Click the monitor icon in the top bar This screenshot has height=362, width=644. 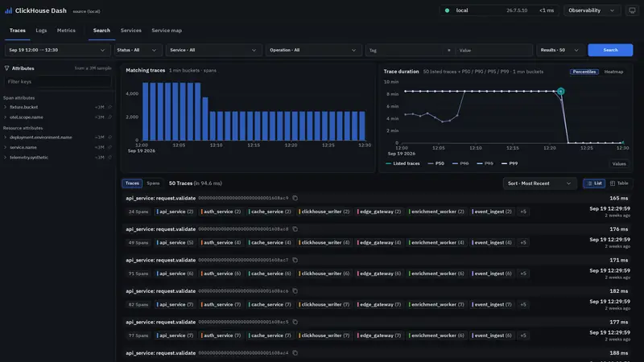(x=632, y=10)
